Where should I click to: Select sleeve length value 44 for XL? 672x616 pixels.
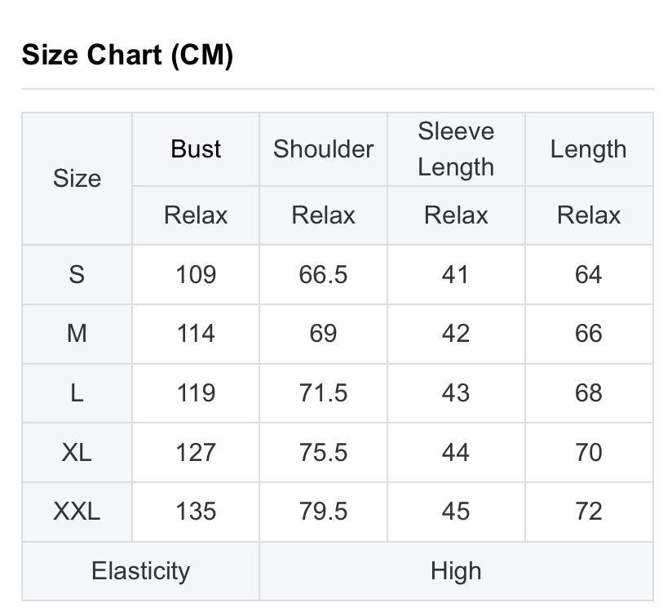[456, 452]
